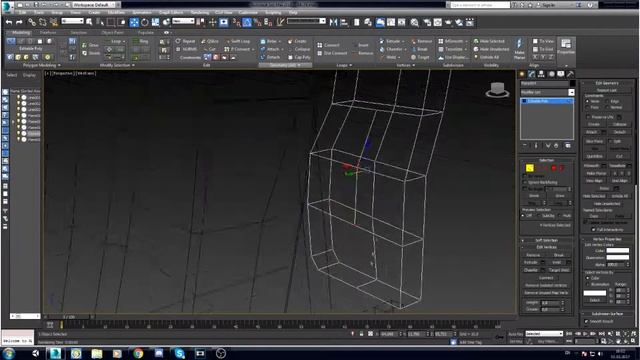
Task: Open the Customize menu
Action: 248,13
